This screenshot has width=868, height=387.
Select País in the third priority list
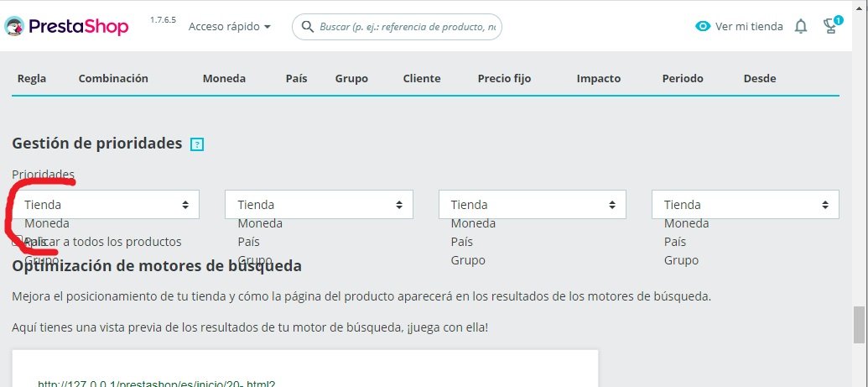point(462,242)
